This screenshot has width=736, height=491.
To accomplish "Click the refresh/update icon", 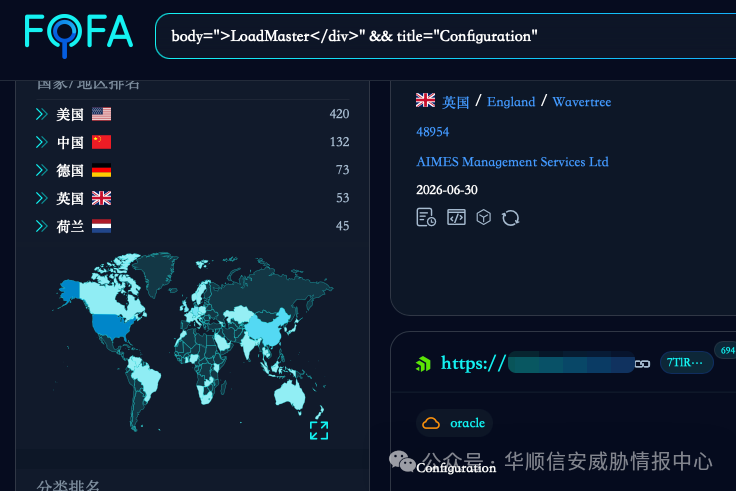I will pyautogui.click(x=510, y=218).
